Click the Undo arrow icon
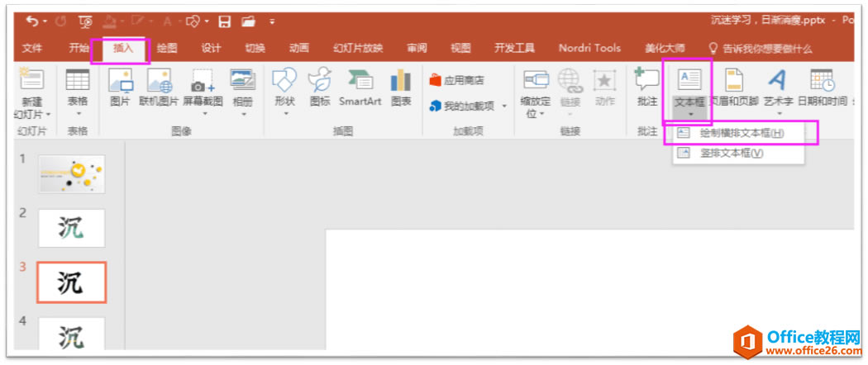This screenshot has height=365, width=868. (x=31, y=21)
